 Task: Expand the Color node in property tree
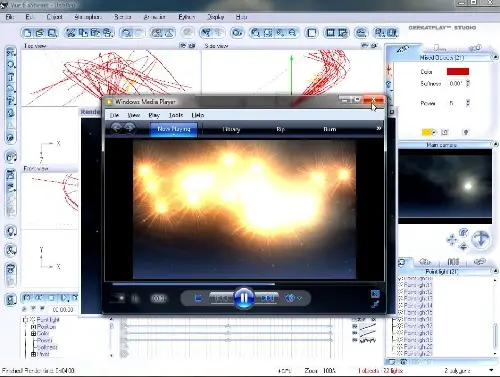click(x=33, y=333)
